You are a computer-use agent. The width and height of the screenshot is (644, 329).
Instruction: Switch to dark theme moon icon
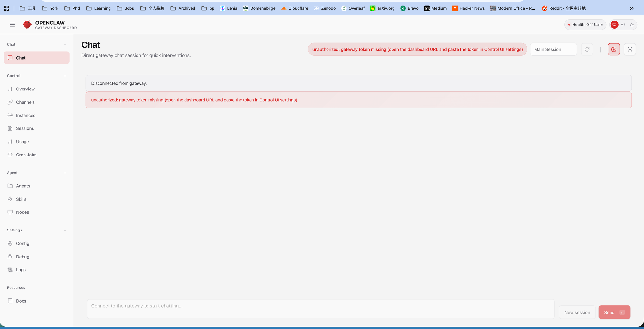[x=632, y=25]
